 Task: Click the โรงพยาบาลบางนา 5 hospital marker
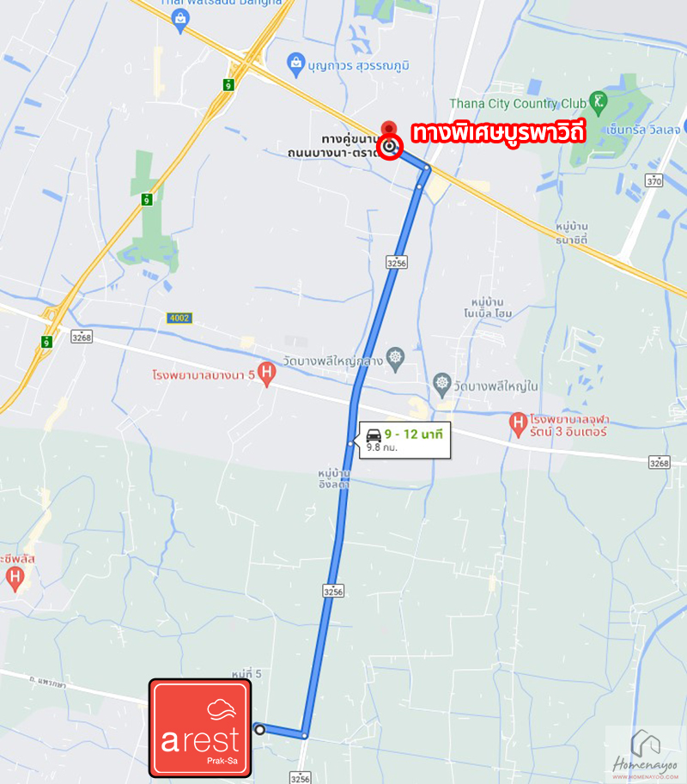[267, 374]
